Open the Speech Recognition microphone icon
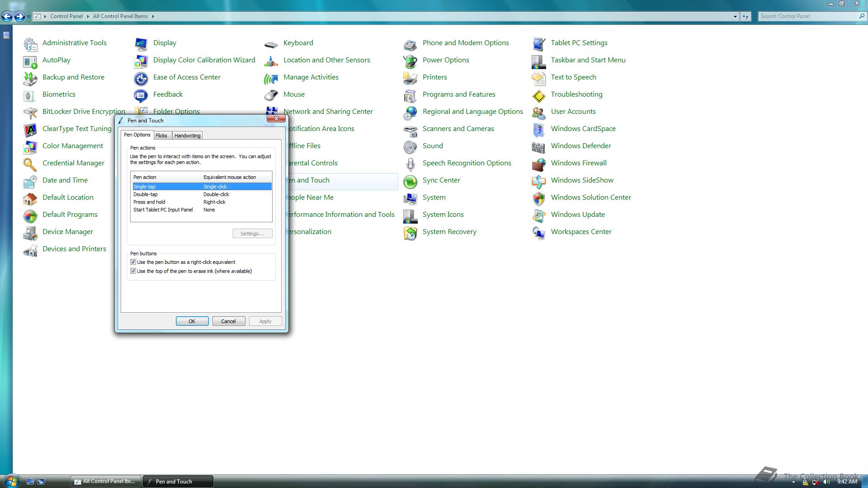The width and height of the screenshot is (868, 488). 410,164
